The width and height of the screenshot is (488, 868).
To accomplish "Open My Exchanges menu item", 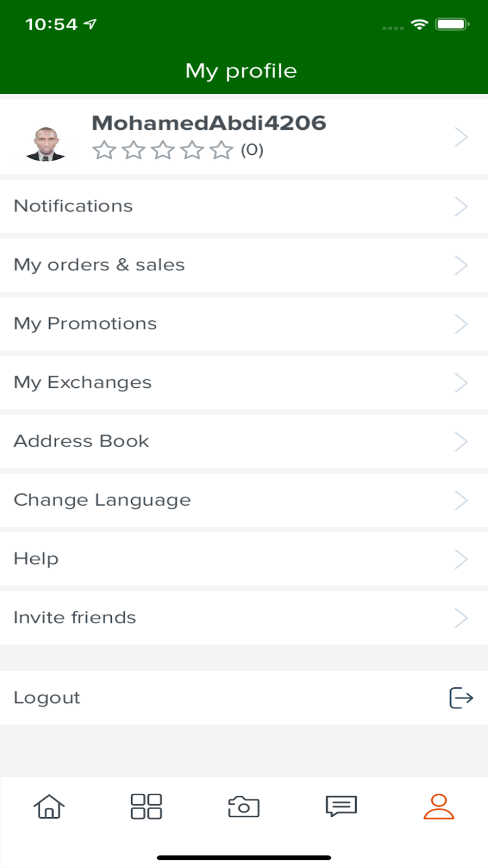I will 82,382.
